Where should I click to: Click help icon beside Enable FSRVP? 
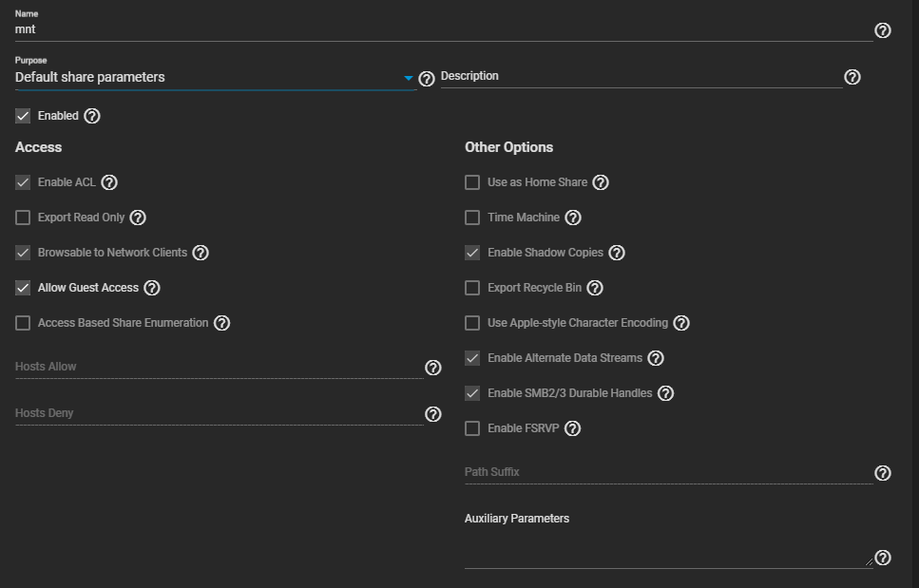coord(572,428)
